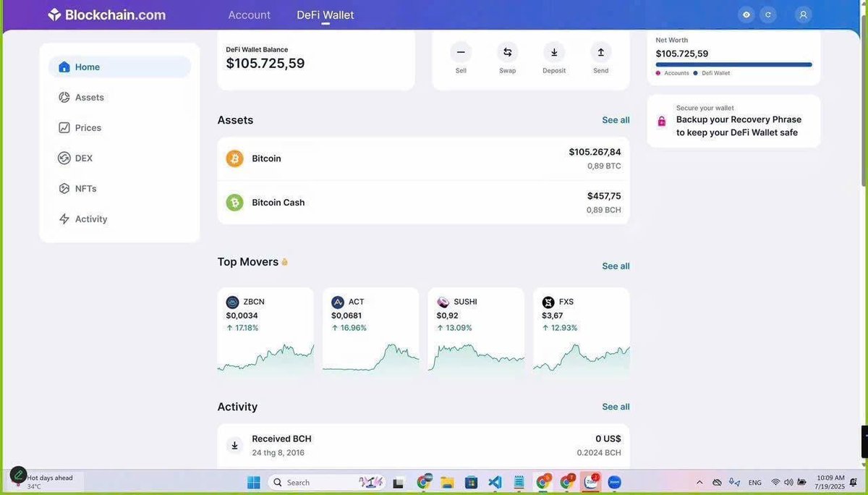Viewport: 868px width, 495px height.
Task: Click the pink lock icon
Action: (x=661, y=122)
